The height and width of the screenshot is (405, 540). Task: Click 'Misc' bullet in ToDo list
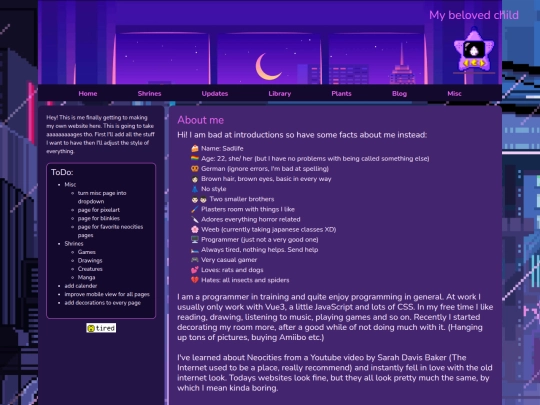[70, 185]
